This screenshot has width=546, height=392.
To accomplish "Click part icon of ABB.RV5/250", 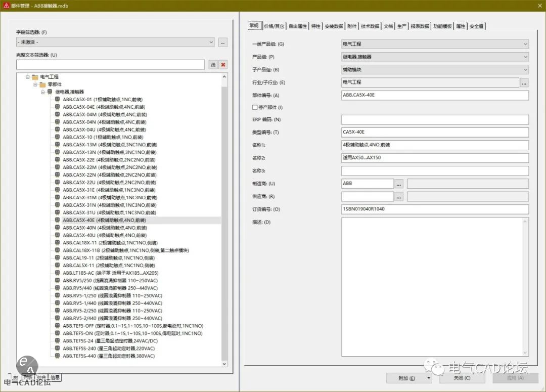I will (x=58, y=281).
